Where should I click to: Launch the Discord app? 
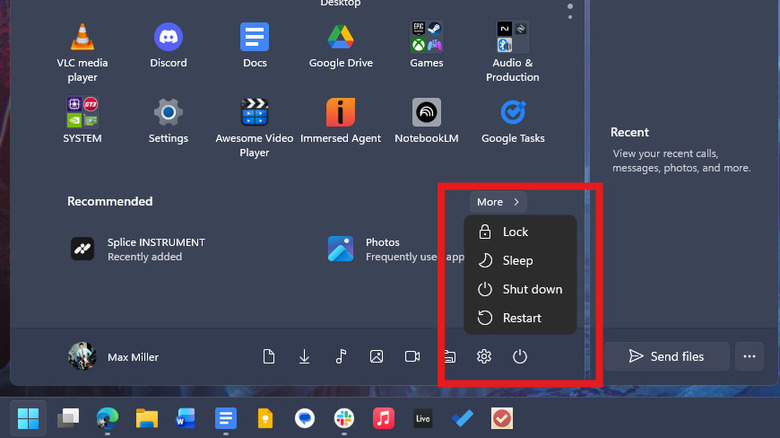pyautogui.click(x=168, y=45)
